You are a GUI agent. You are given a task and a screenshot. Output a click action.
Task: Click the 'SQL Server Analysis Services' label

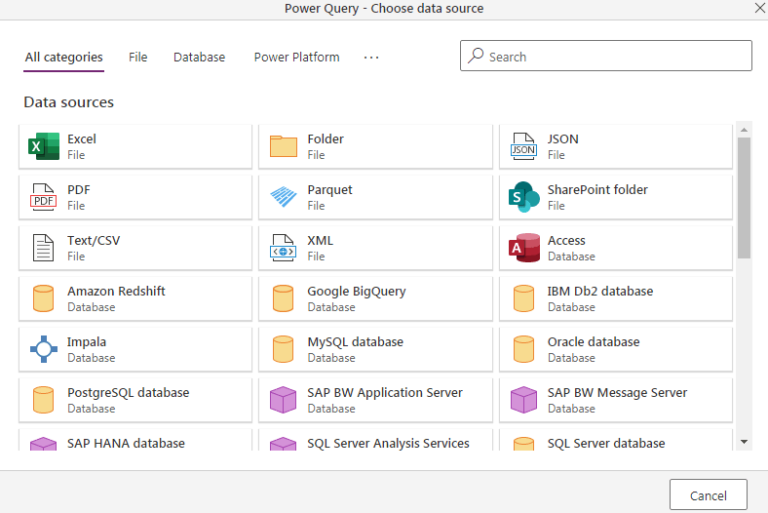[388, 443]
